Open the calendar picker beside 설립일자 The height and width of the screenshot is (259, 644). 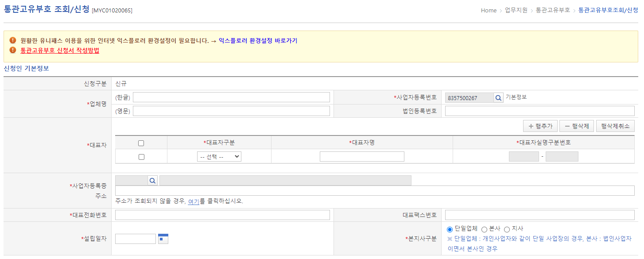[x=163, y=238]
